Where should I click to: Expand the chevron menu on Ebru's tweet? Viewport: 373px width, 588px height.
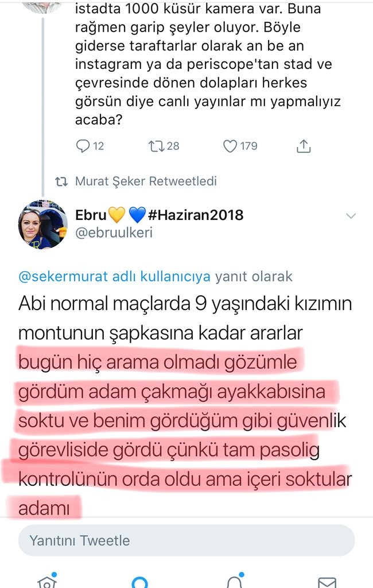click(352, 215)
